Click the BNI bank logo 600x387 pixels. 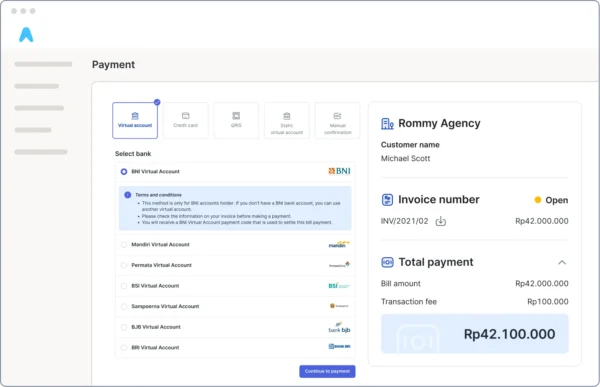(339, 171)
